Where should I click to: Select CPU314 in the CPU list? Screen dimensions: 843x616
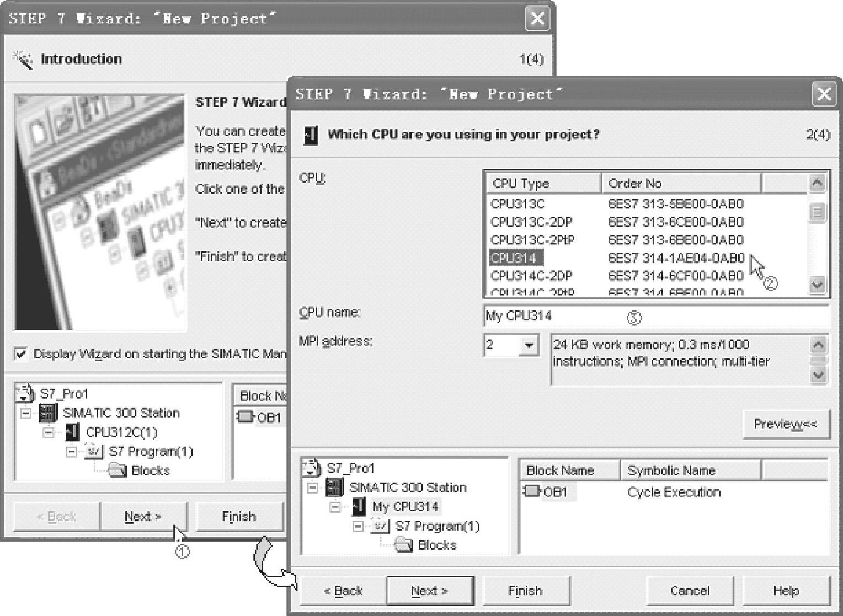516,258
